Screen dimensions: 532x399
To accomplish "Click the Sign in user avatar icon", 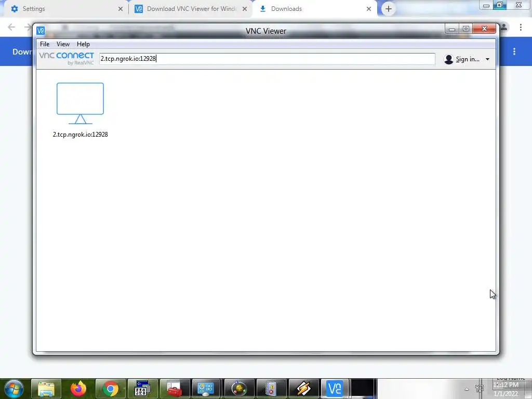I will [x=448, y=59].
